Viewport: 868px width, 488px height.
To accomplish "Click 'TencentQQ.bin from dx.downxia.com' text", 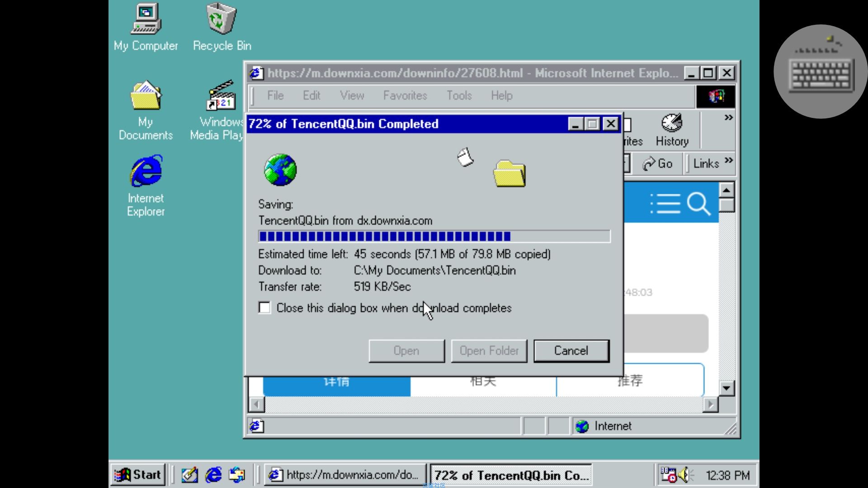I will click(x=345, y=221).
